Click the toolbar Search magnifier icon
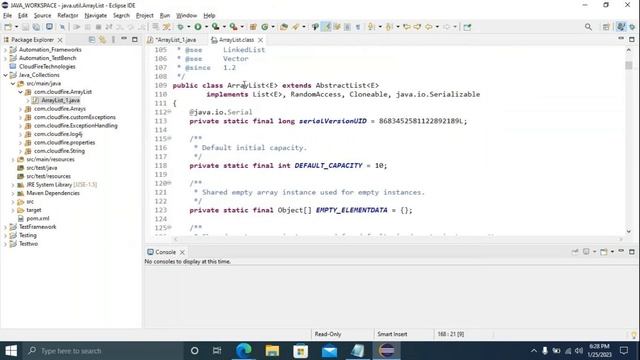Viewport: 640px width, 360px height. [588, 27]
